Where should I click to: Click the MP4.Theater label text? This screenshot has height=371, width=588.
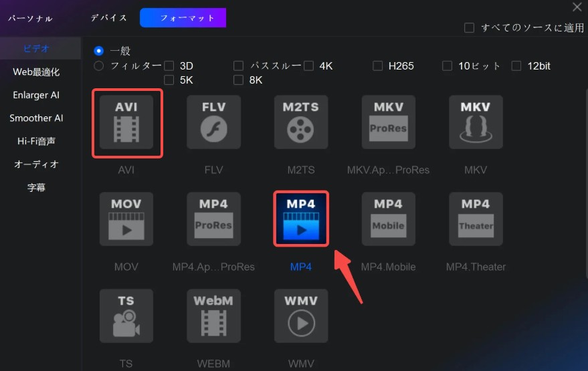[x=476, y=267]
